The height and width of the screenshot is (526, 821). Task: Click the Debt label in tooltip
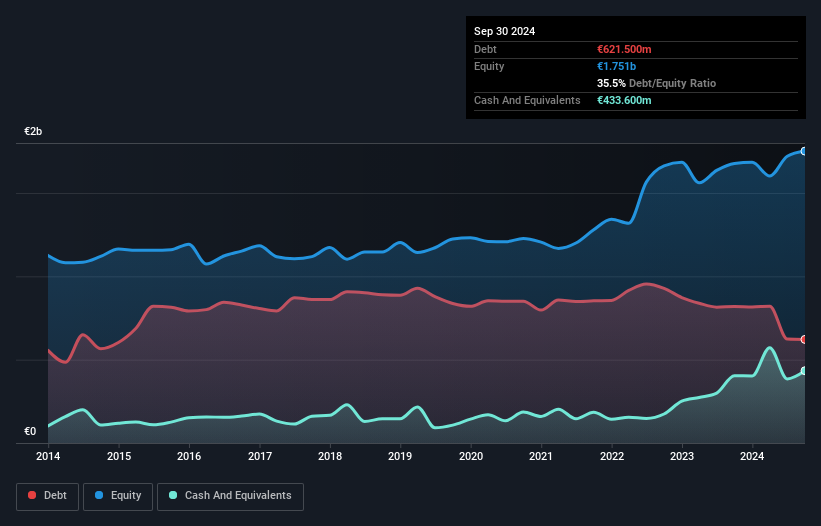pos(485,49)
